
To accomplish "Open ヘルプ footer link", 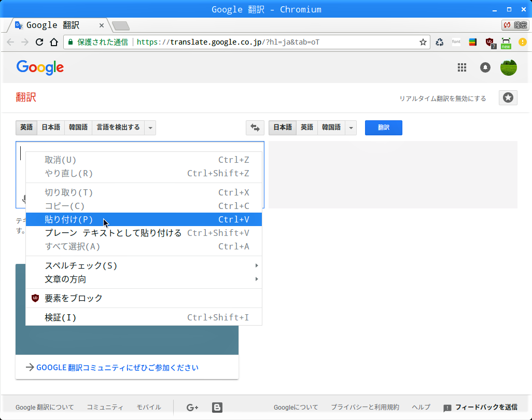I will pos(421,407).
